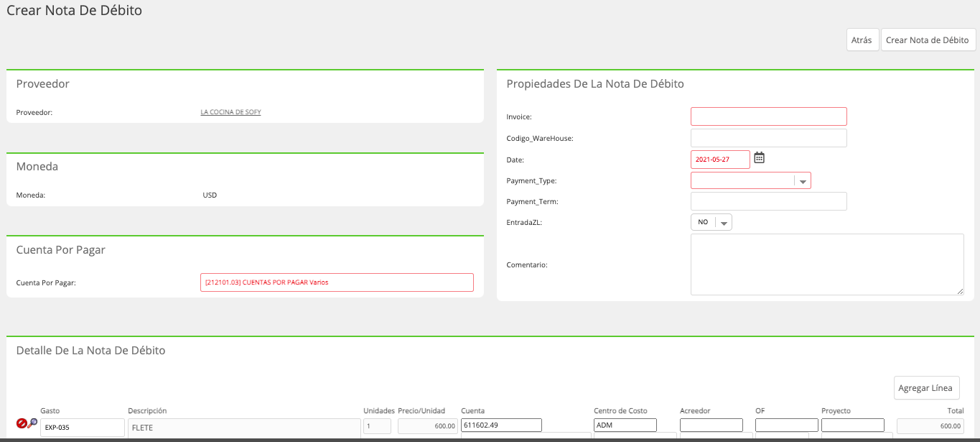Click the Atrás button
The image size is (980, 442).
pyautogui.click(x=862, y=40)
